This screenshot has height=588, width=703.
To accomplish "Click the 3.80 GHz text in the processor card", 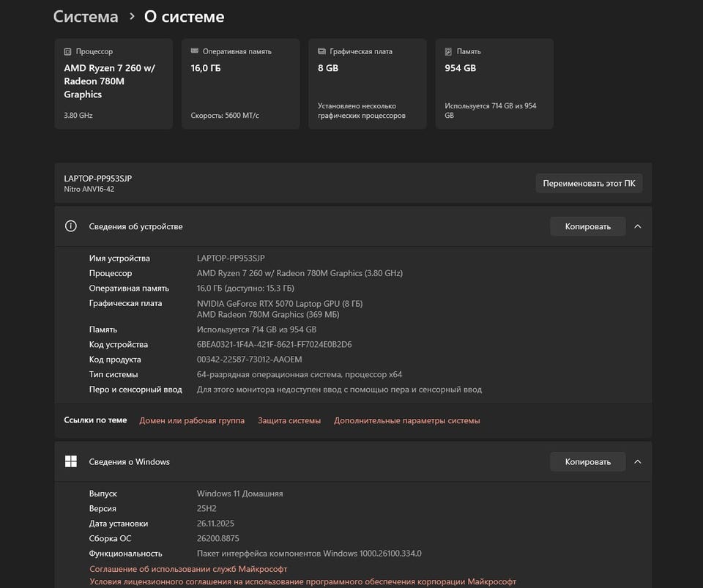I will (78, 115).
